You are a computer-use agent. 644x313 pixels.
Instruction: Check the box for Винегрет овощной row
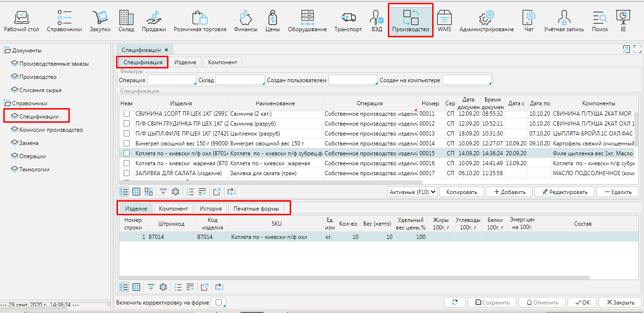[126, 143]
